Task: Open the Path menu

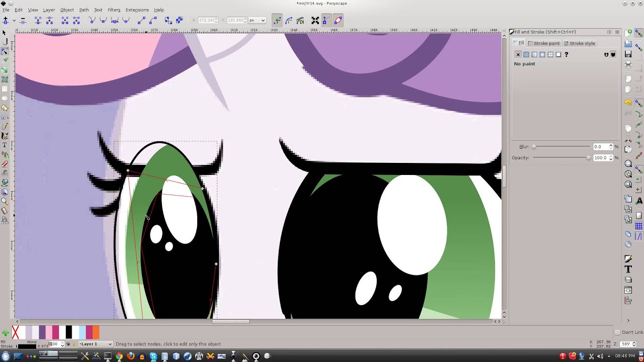Action: (84, 10)
